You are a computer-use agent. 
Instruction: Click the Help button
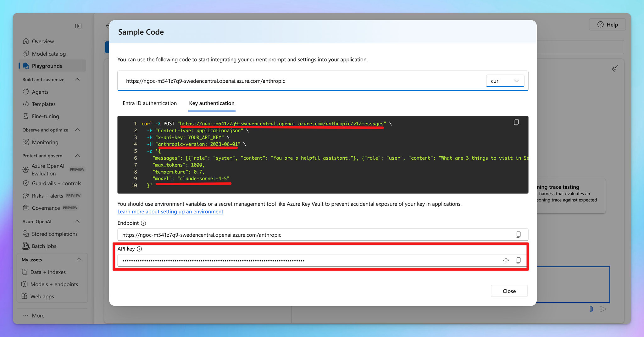pyautogui.click(x=608, y=25)
